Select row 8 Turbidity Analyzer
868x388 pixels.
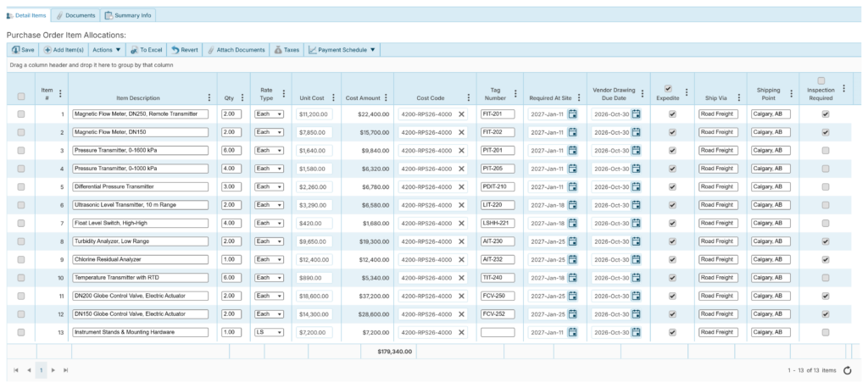[21, 241]
